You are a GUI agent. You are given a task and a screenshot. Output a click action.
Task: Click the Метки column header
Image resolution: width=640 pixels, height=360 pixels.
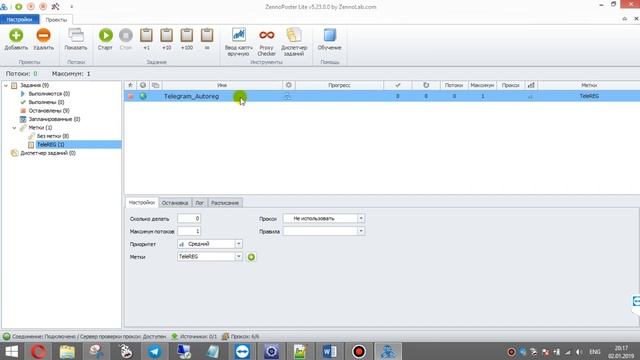tap(589, 85)
